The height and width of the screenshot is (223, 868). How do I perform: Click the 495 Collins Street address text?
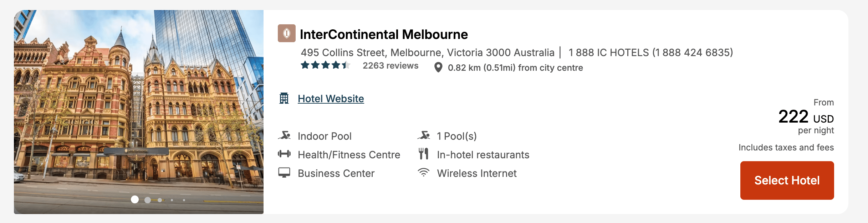pos(427,53)
